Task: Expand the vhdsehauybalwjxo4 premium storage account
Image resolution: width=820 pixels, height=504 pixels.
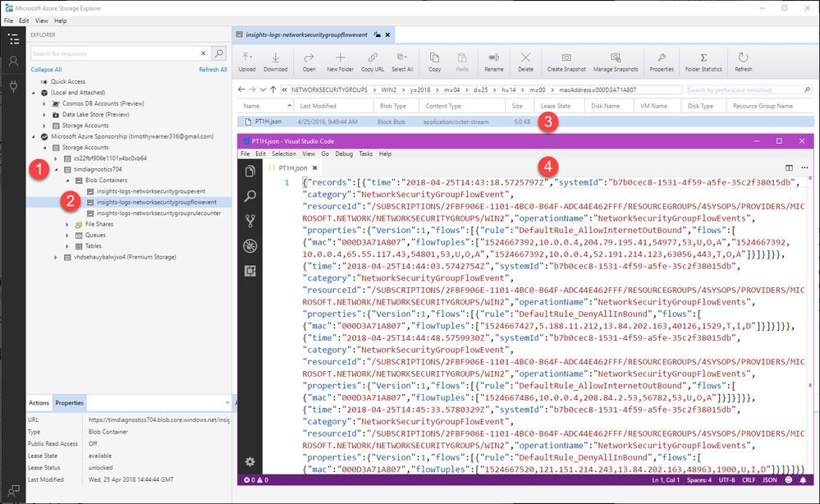Action: tap(56, 257)
